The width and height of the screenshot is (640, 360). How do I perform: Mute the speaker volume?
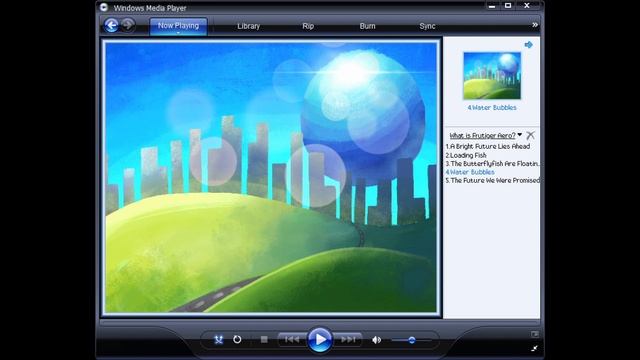(x=376, y=340)
